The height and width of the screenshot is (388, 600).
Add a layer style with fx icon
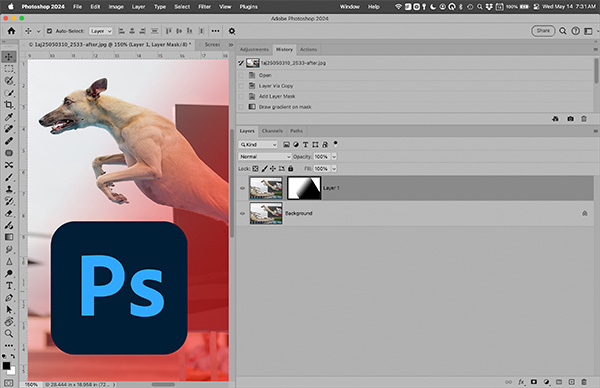pos(521,382)
